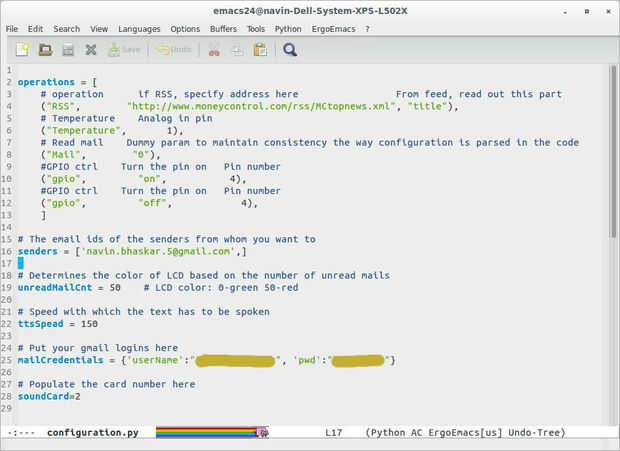Click the vertical scrollbar on the right edge
Screen dimensions: 620x451
[612, 150]
